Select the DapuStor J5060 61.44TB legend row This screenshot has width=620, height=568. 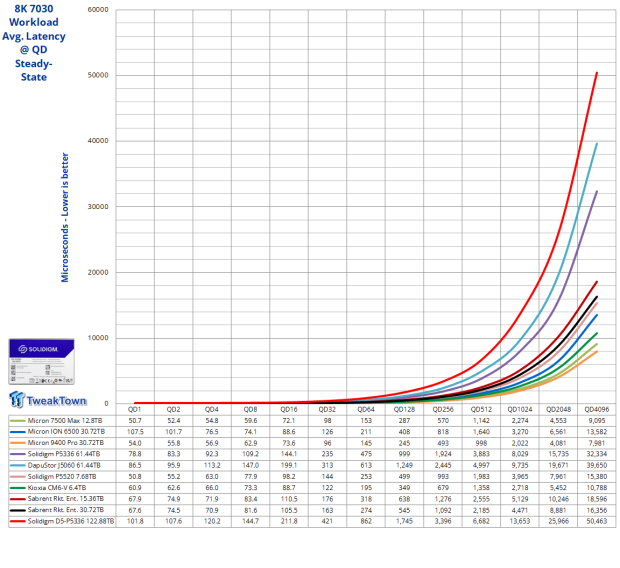[x=62, y=465]
